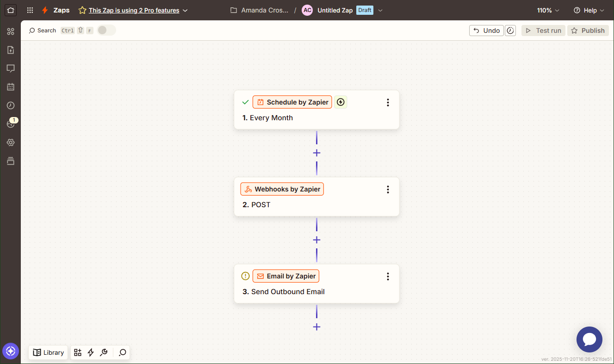Open the status icon with badge 1

coord(11,123)
